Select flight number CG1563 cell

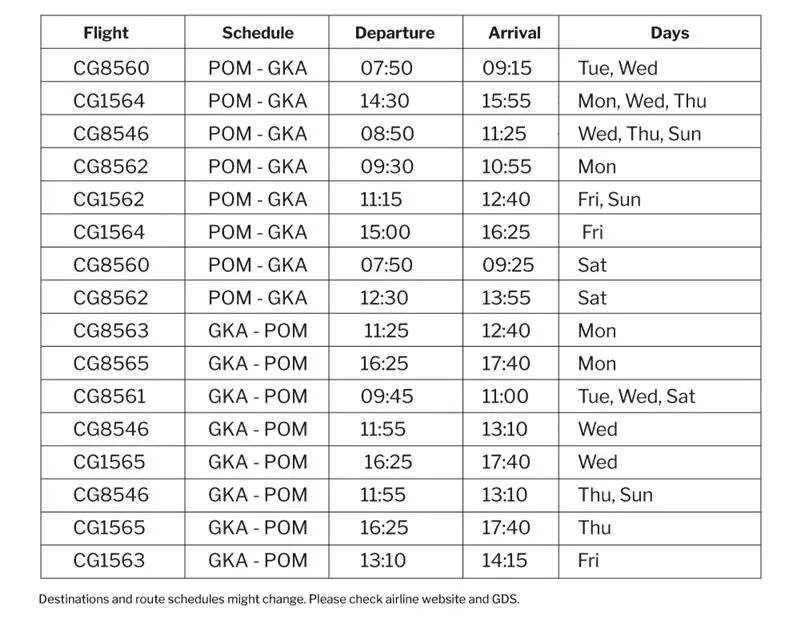(x=110, y=561)
